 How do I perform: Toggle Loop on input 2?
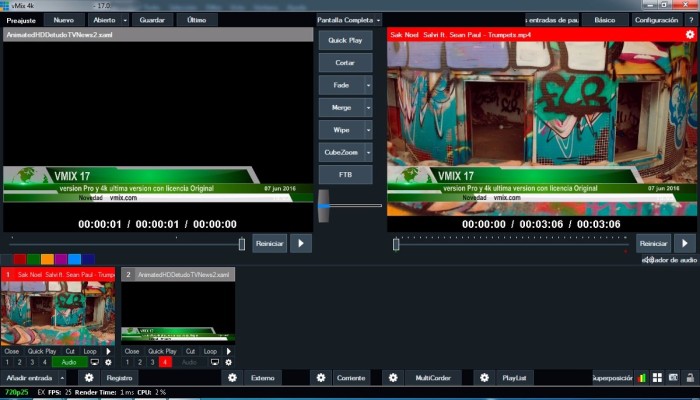210,351
